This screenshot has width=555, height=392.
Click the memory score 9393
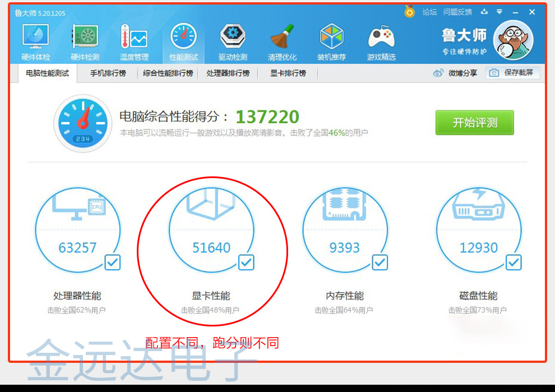click(x=344, y=248)
